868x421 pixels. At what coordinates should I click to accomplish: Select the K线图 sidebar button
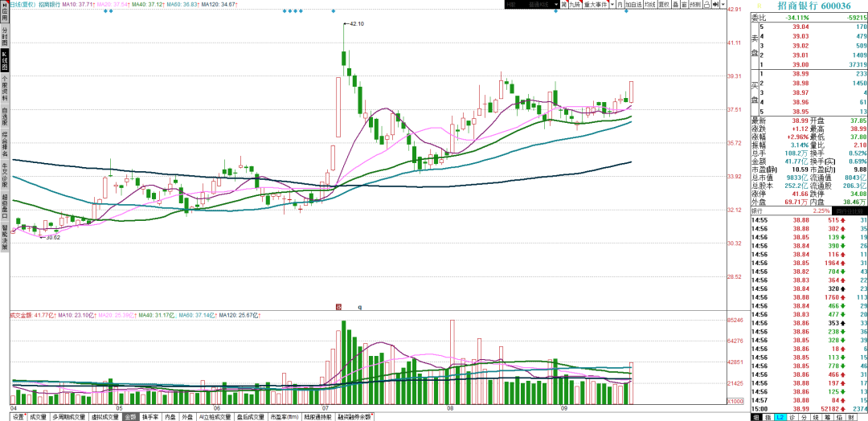[x=5, y=61]
